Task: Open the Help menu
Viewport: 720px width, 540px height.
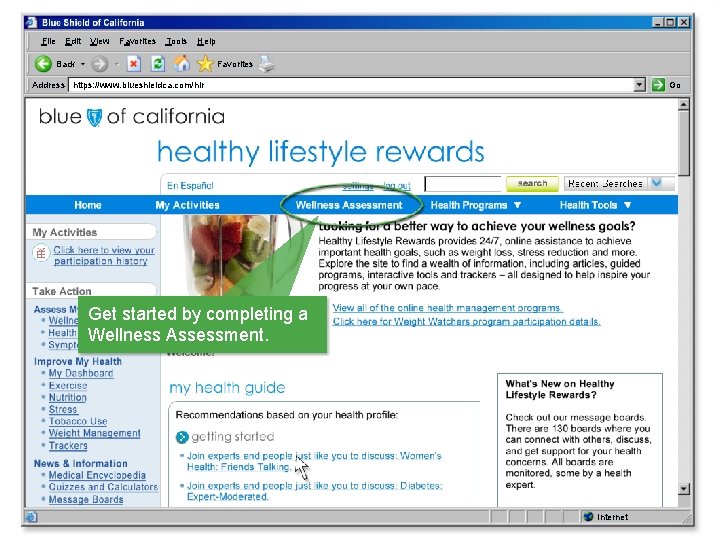Action: (x=206, y=41)
